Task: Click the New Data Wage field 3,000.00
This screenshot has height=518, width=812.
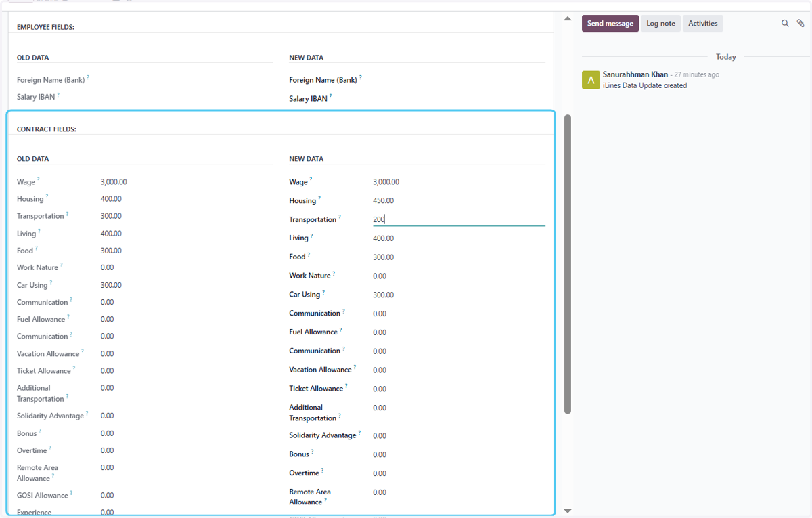Action: click(x=459, y=182)
